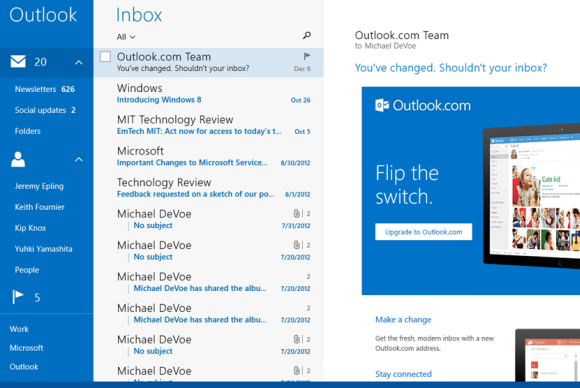
Task: Open the Outlook category in sidebar
Action: click(x=24, y=367)
